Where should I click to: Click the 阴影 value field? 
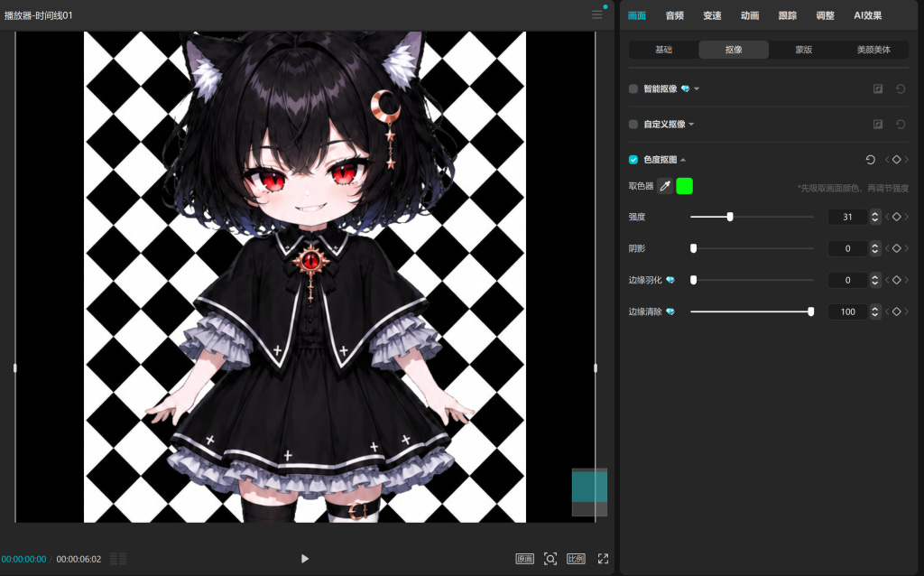848,249
